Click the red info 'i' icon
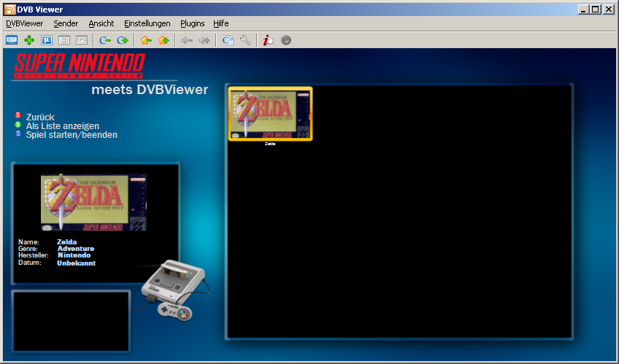619x364 pixels. coord(269,40)
